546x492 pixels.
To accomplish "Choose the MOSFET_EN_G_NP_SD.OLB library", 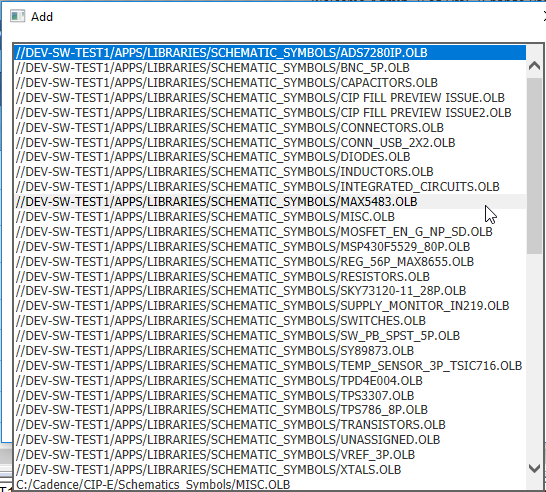I will click(x=270, y=232).
